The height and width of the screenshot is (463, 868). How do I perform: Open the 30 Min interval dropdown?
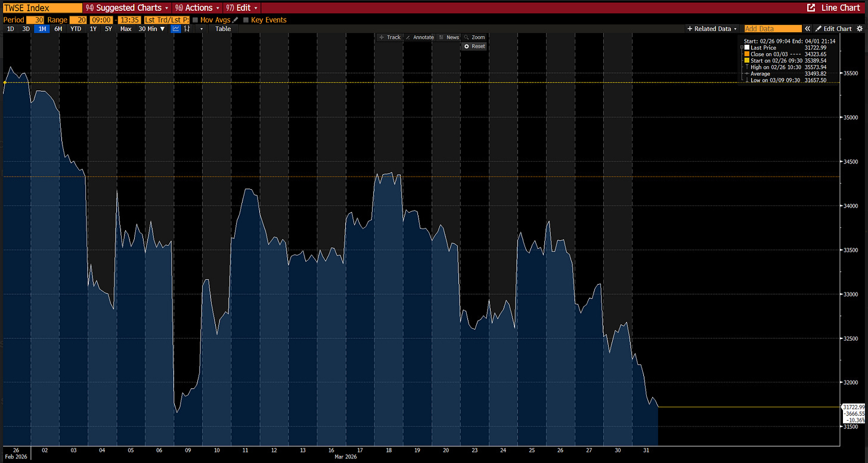click(x=152, y=29)
